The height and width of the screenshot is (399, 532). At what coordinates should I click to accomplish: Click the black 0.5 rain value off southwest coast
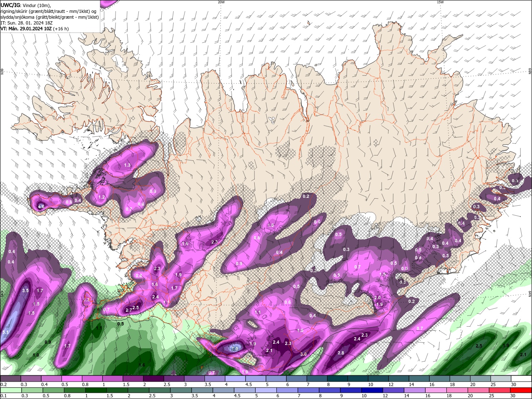(x=121, y=324)
